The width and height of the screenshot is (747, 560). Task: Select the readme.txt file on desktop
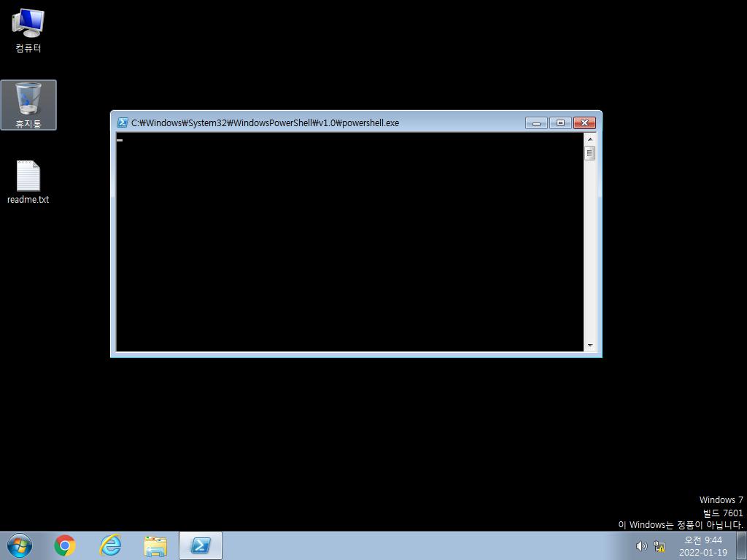(x=28, y=182)
